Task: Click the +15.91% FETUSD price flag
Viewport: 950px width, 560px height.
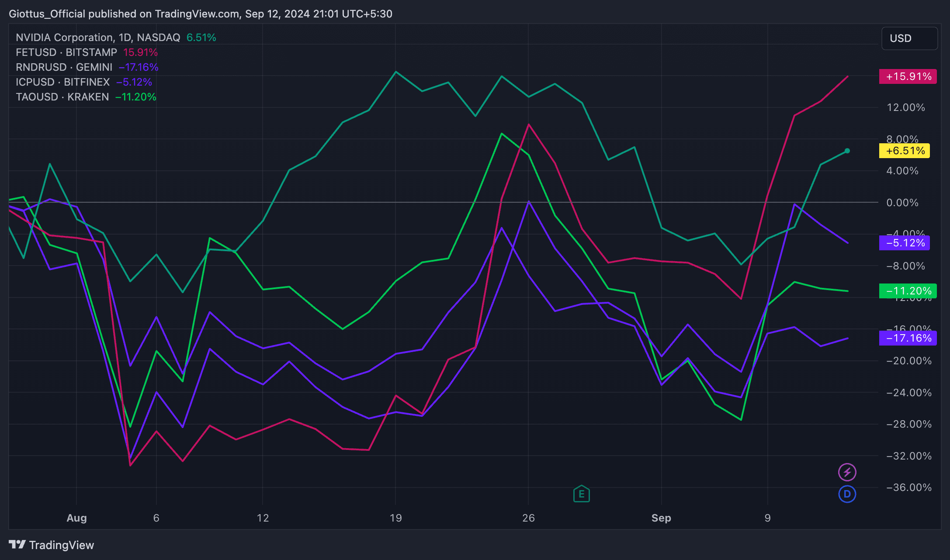Action: pos(908,76)
